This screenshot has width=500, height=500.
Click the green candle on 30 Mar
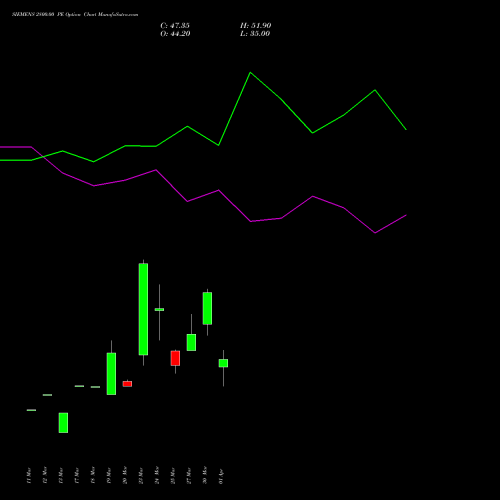tap(207, 308)
